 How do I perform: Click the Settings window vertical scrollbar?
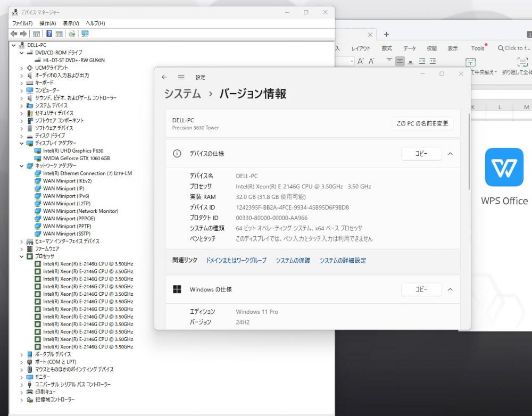pyautogui.click(x=469, y=151)
